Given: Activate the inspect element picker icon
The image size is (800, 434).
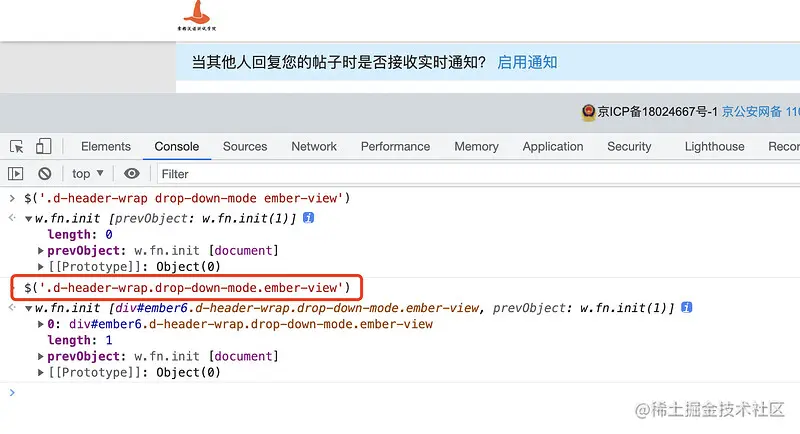Looking at the screenshot, I should [x=16, y=146].
